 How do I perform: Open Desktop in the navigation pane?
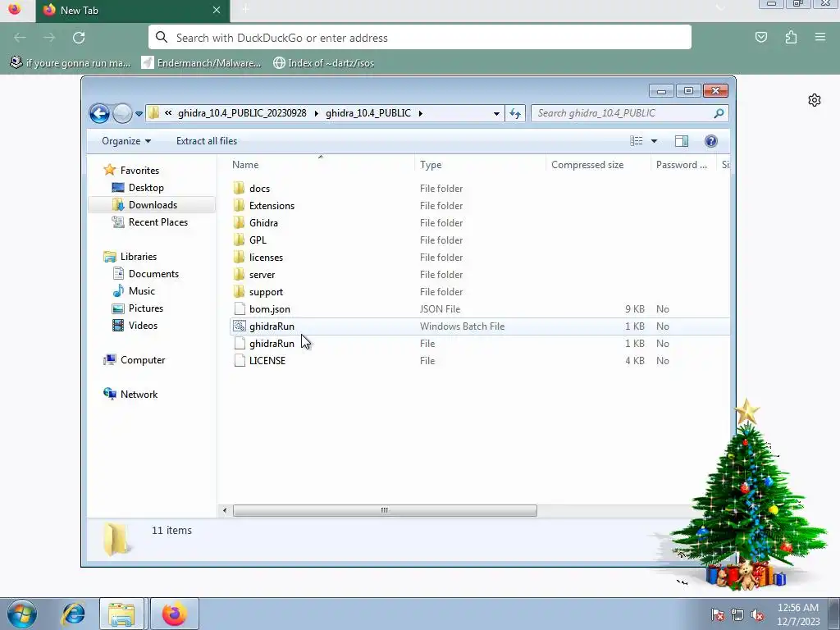click(146, 188)
